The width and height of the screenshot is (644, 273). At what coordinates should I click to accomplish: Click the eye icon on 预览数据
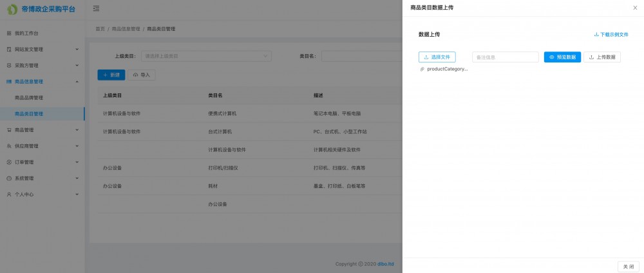552,57
